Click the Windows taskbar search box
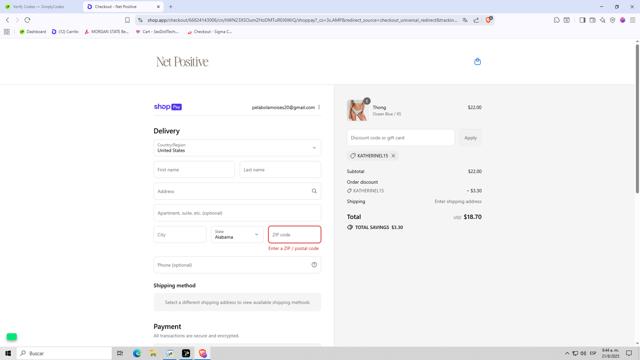640x360 pixels. click(x=65, y=353)
